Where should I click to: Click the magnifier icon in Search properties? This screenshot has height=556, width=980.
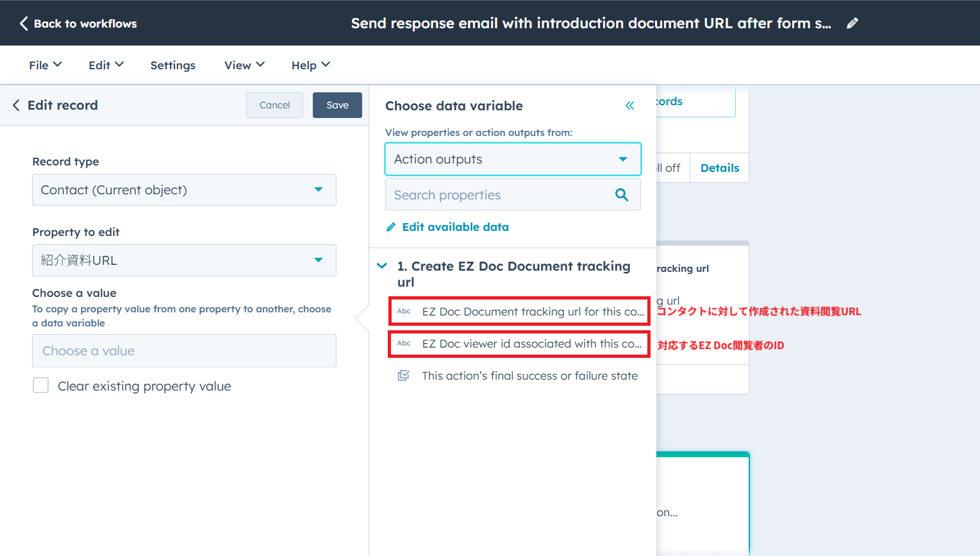(x=621, y=195)
